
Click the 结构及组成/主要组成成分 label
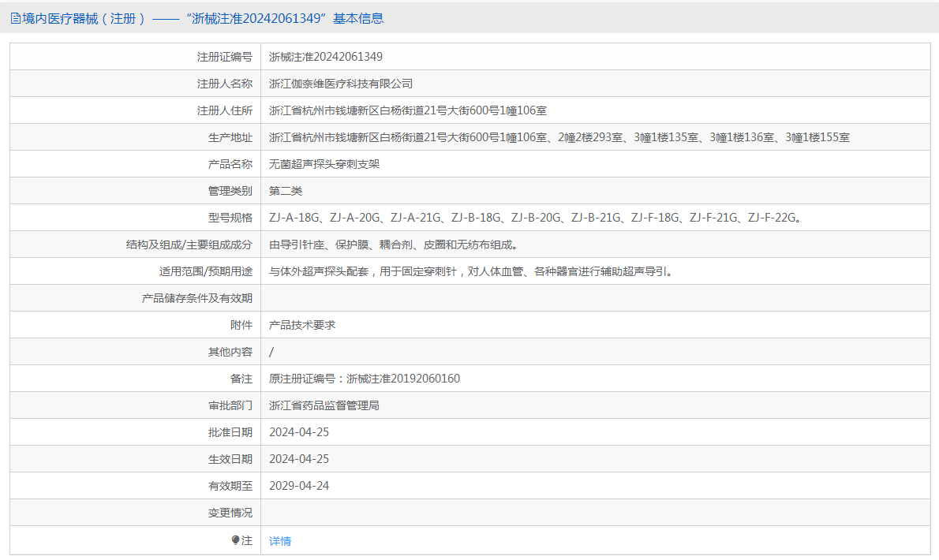pyautogui.click(x=189, y=245)
